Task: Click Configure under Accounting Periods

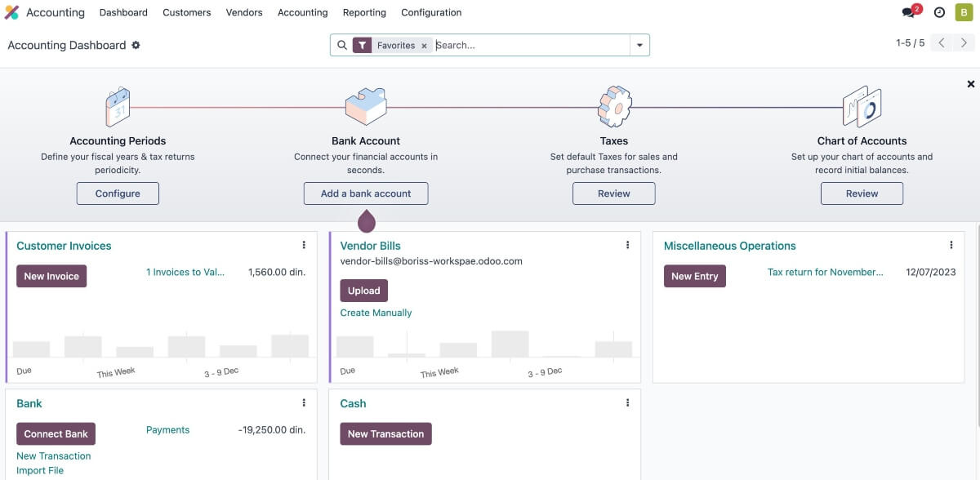Action: pyautogui.click(x=118, y=193)
